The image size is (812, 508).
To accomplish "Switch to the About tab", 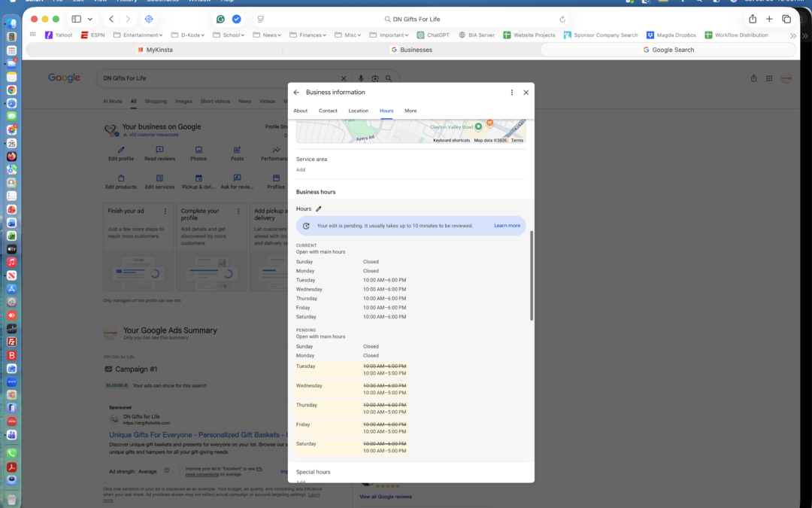I will tap(300, 111).
